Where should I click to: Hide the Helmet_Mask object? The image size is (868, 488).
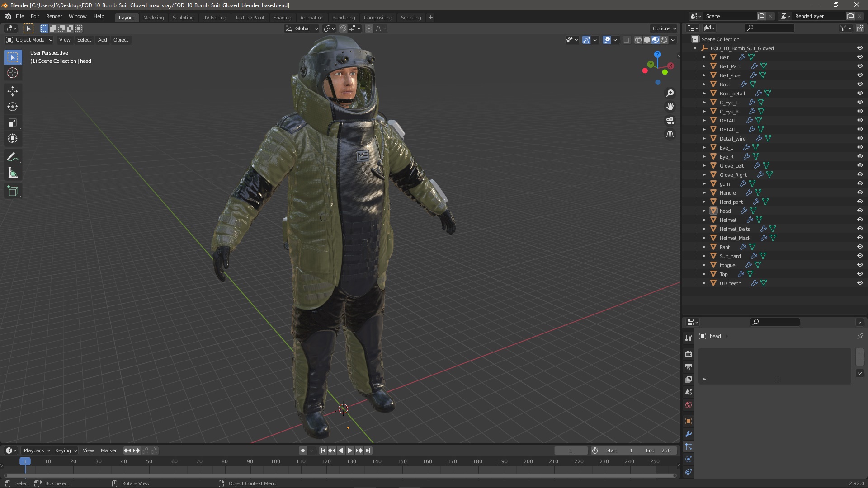[860, 238]
